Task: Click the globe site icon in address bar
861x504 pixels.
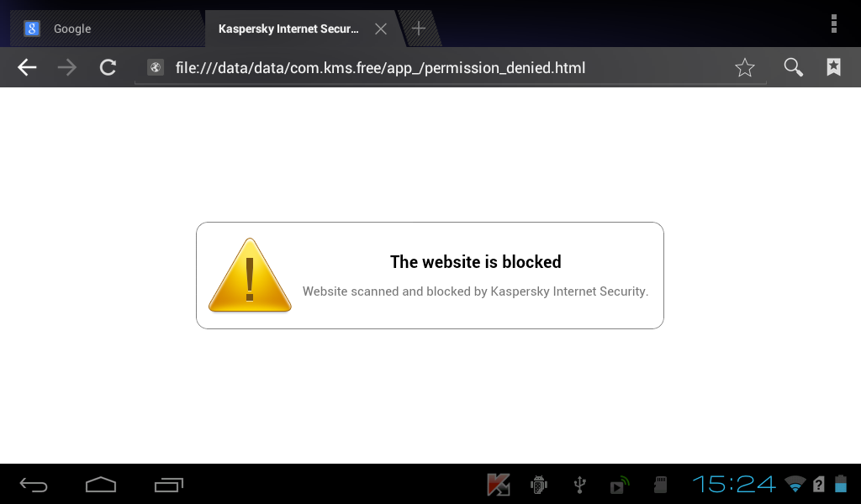Action: tap(156, 67)
